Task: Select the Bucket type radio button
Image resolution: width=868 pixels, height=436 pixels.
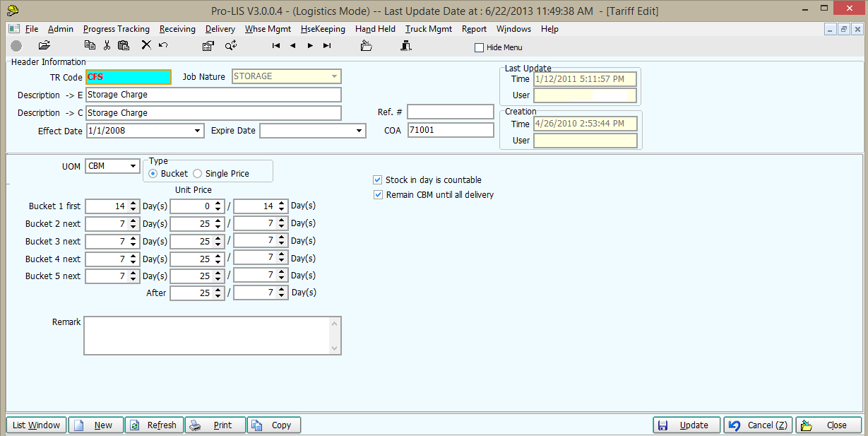Action: [153, 173]
